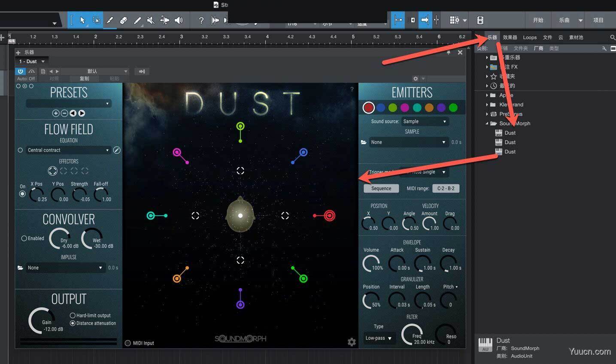Toggle flow field equation radio button
The image size is (616, 364).
point(20,150)
